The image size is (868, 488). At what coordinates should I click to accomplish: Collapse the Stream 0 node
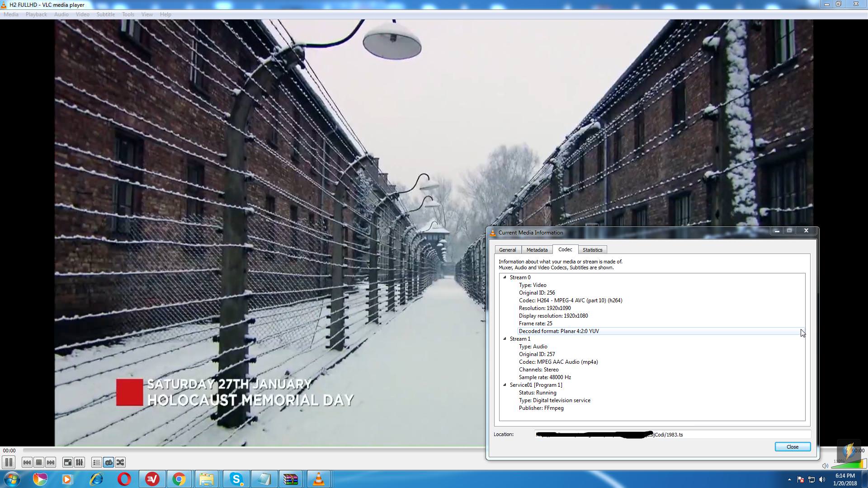505,277
